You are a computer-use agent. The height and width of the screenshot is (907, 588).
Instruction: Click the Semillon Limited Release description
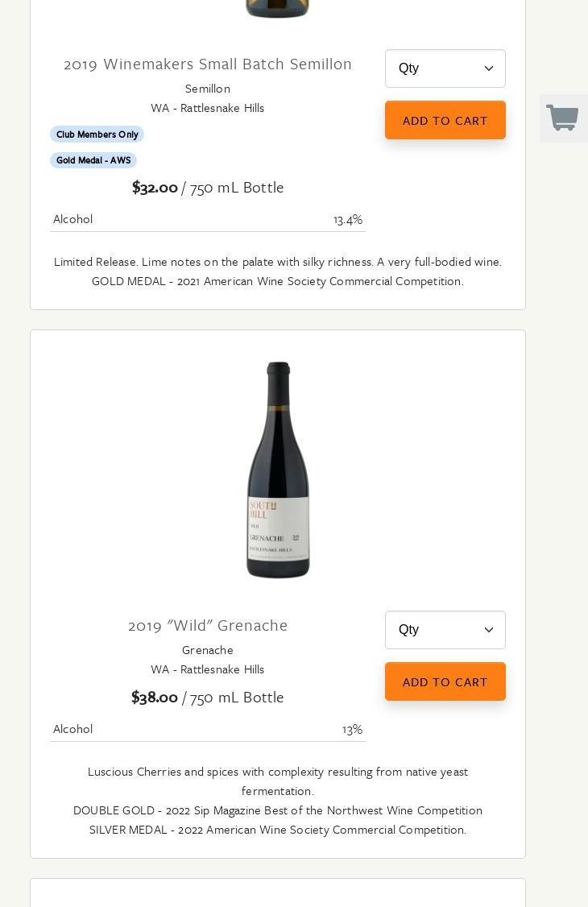pos(278,262)
